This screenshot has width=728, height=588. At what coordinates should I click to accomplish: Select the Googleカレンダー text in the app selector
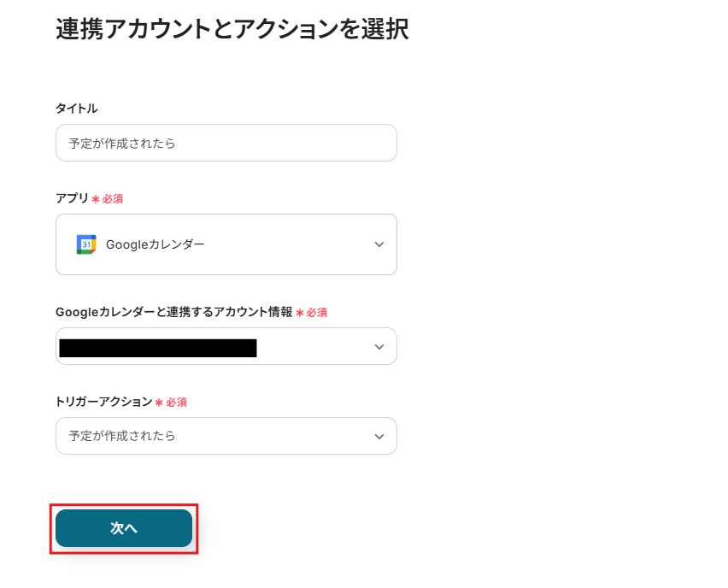(156, 244)
